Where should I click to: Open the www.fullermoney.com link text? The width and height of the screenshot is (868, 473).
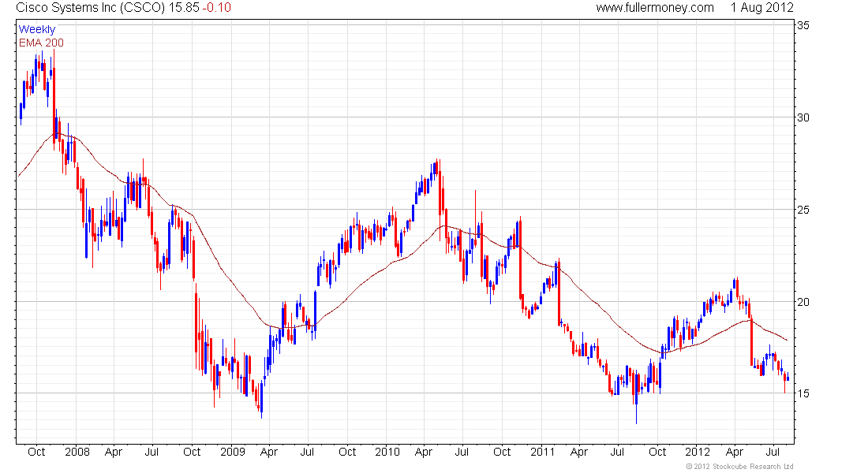(x=655, y=8)
